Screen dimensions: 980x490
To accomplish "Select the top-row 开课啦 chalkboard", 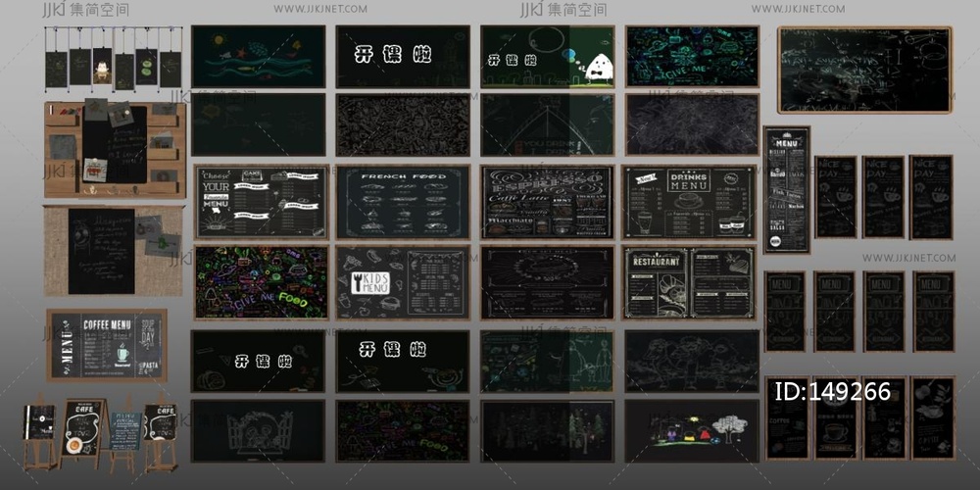I will [x=403, y=56].
